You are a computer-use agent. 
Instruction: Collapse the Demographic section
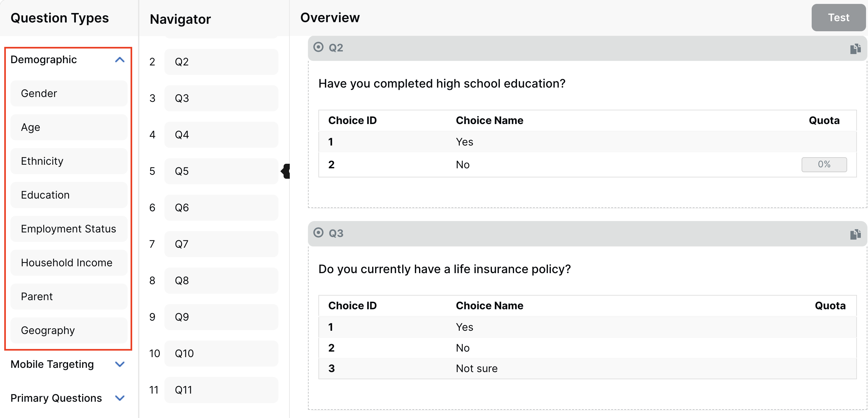point(119,60)
